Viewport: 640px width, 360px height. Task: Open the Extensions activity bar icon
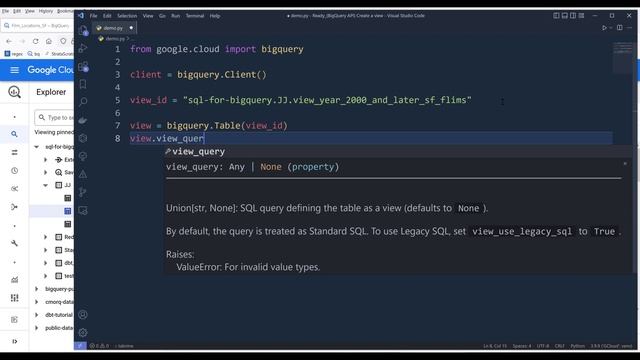pyautogui.click(x=83, y=67)
